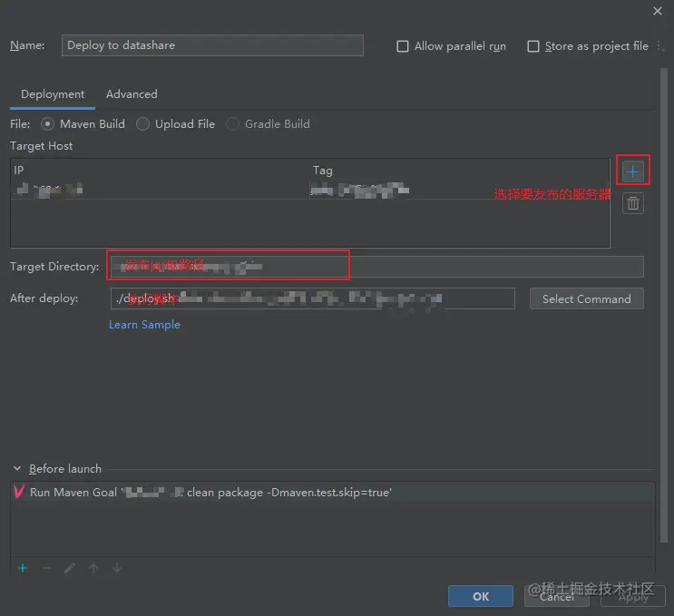Confirm with the OK button
Viewport: 674px width, 616px height.
tap(481, 596)
